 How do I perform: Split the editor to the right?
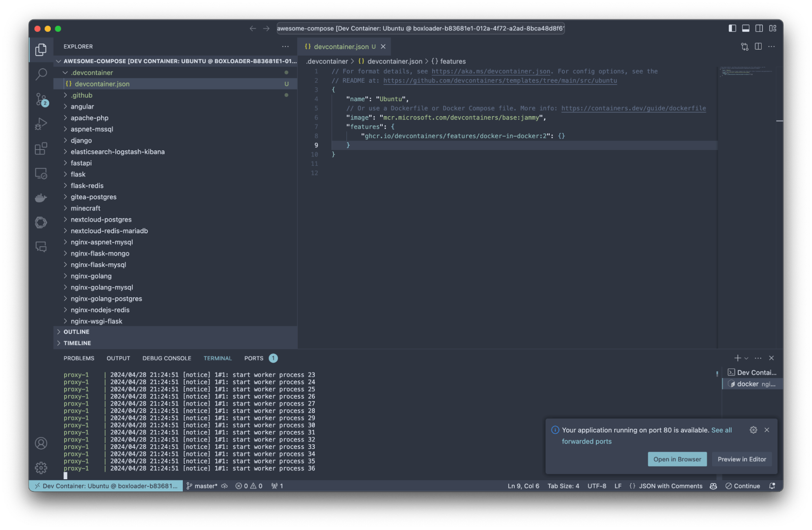tap(758, 47)
